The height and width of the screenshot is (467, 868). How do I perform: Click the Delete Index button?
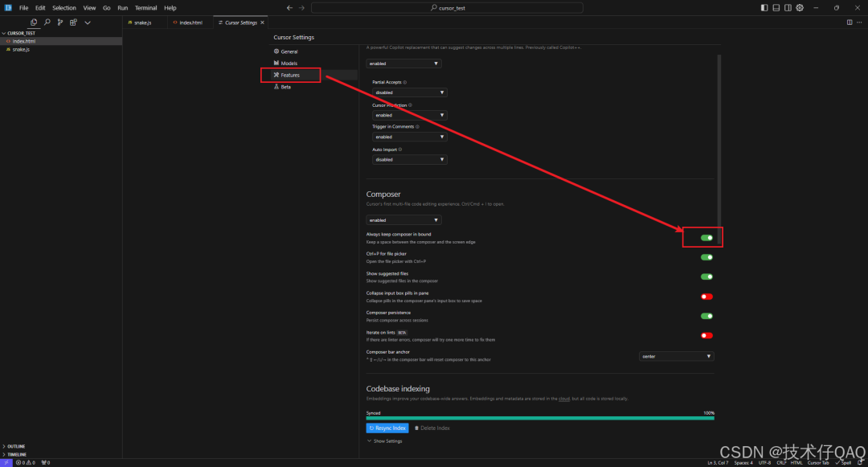432,428
